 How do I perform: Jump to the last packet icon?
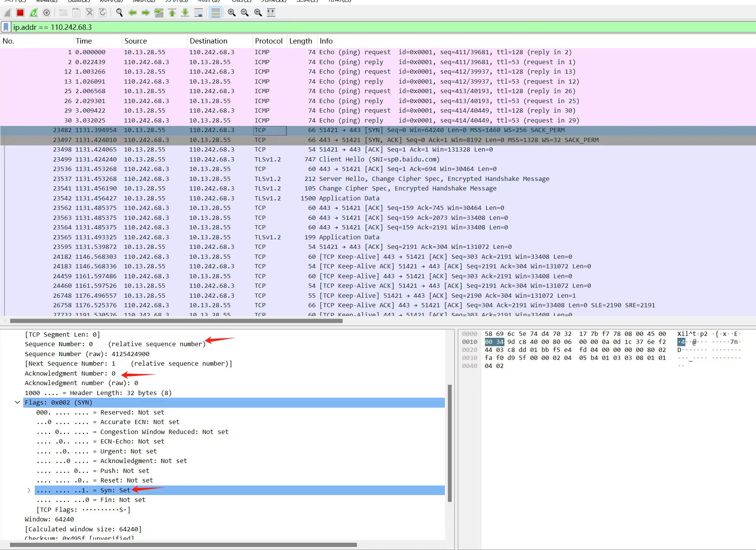185,13
